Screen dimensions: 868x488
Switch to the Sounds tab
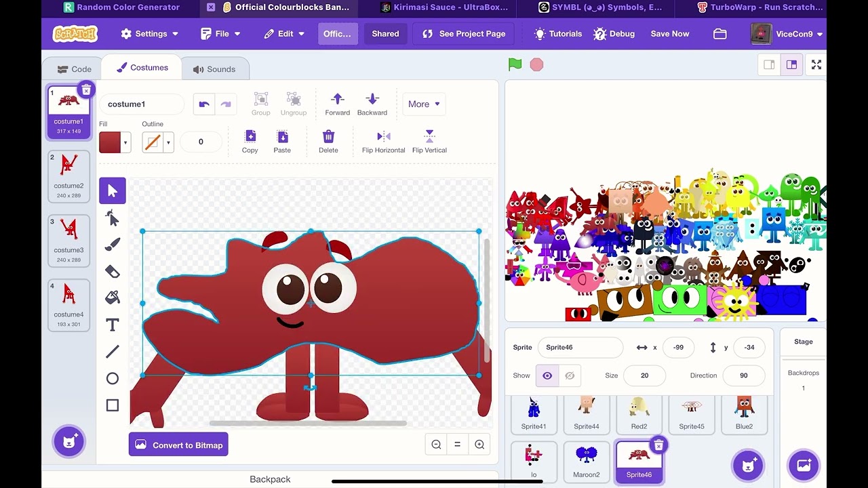[x=214, y=69]
